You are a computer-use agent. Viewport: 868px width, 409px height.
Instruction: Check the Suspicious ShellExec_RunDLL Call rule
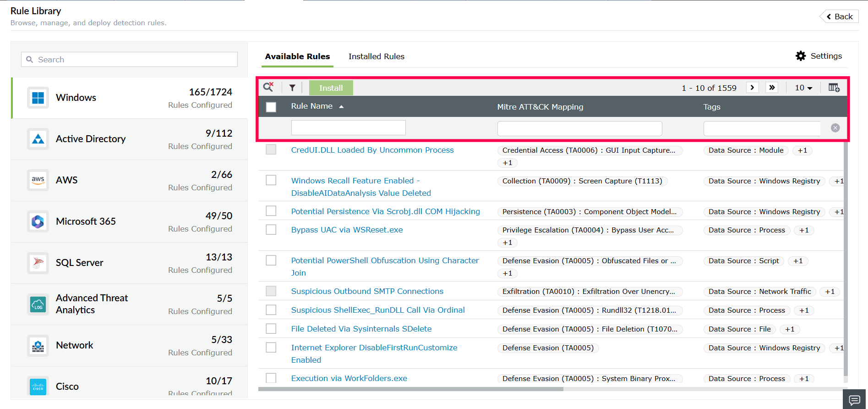click(x=271, y=310)
